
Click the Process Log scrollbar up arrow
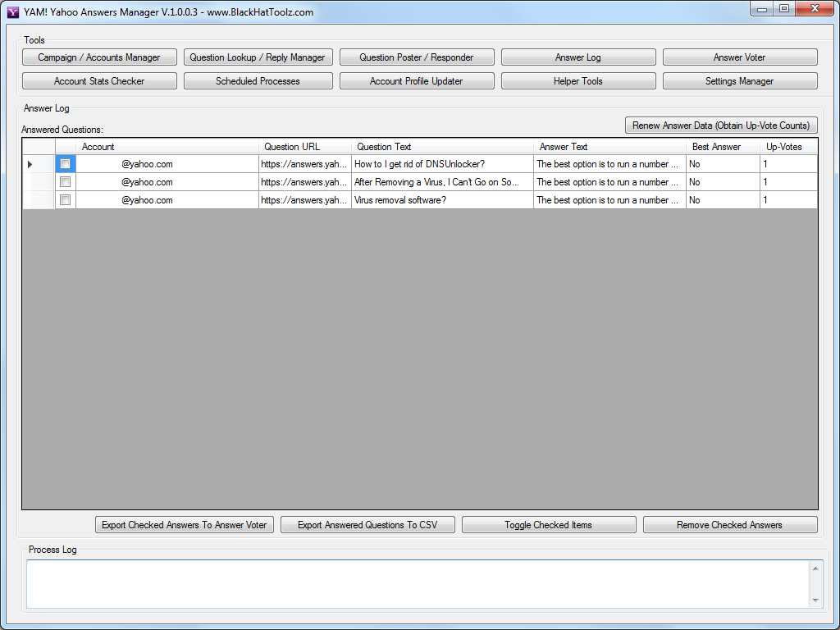815,568
